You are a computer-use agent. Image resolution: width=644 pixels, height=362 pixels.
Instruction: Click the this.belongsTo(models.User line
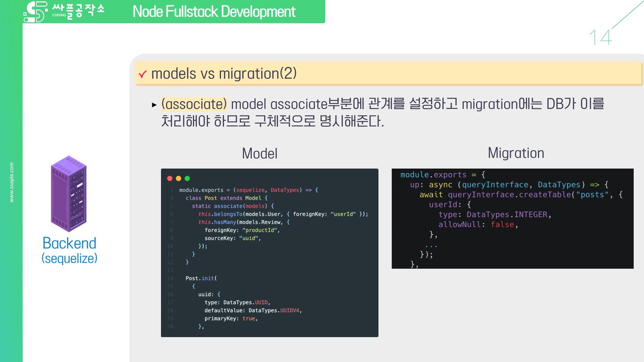pyautogui.click(x=283, y=214)
